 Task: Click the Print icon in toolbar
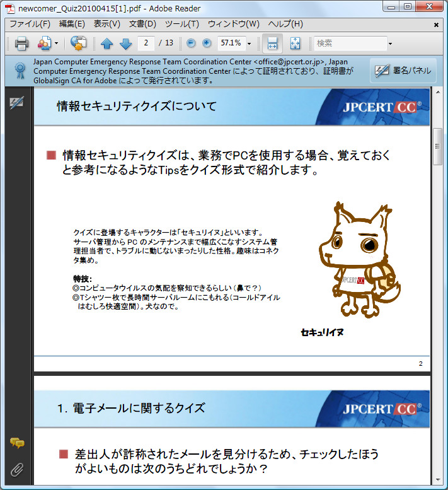click(21, 43)
